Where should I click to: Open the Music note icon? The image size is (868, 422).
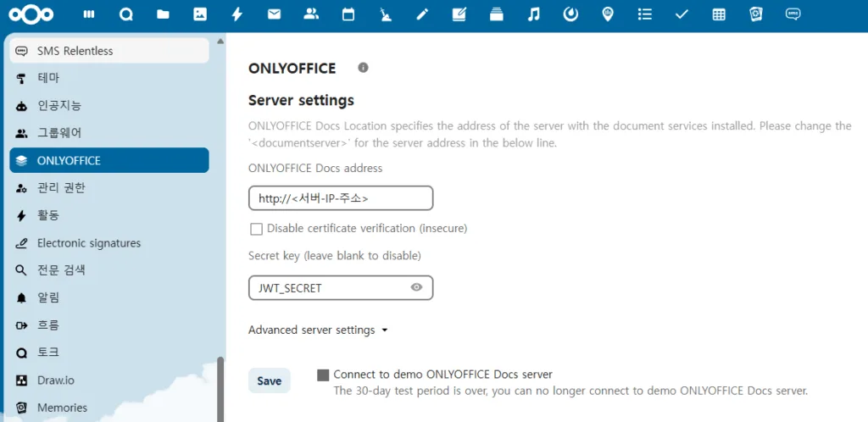(534, 15)
